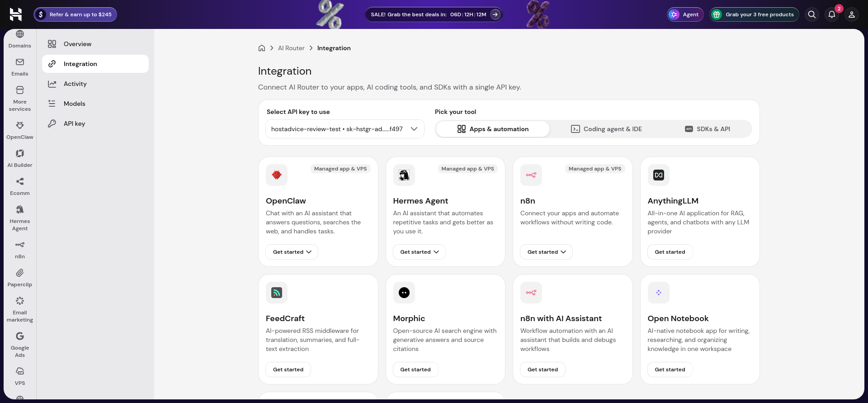Click the Hostinger logo icon
Screen dimensions: 868x403
[x=16, y=14]
